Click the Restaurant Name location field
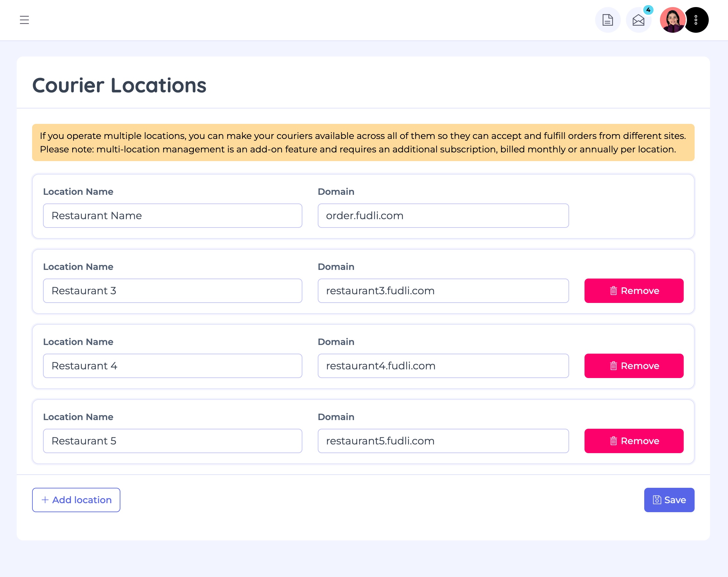Viewport: 728px width, 577px height. tap(172, 216)
